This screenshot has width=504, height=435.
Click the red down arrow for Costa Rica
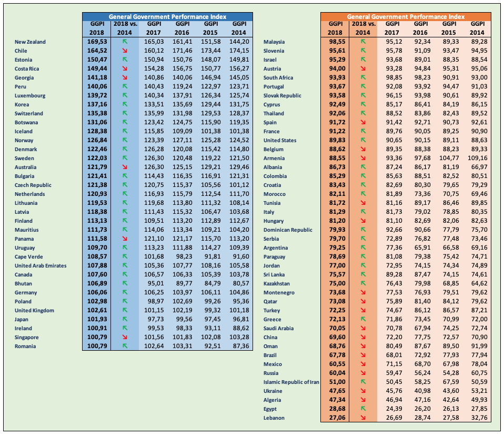point(125,68)
